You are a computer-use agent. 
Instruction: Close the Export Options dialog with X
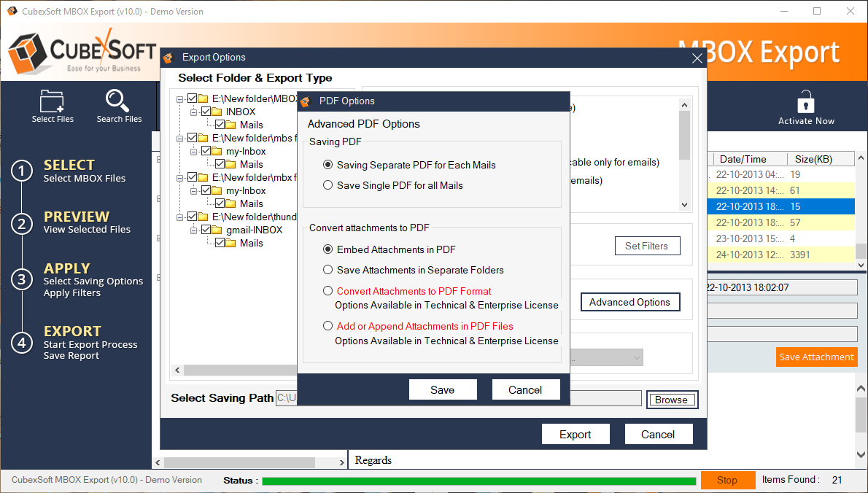point(697,58)
